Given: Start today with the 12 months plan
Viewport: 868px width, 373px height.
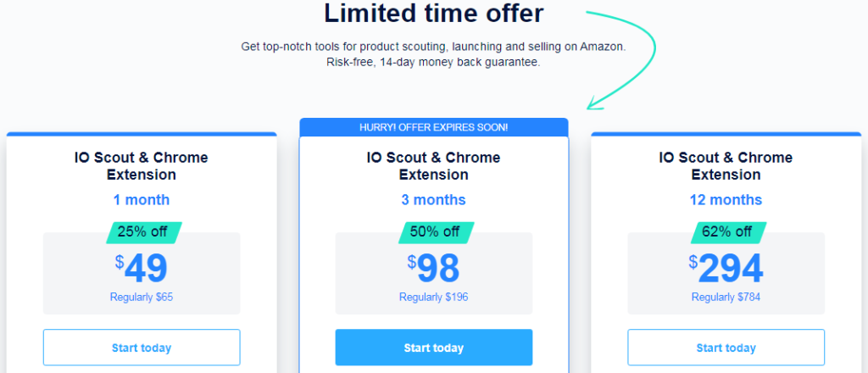Looking at the screenshot, I should [726, 348].
